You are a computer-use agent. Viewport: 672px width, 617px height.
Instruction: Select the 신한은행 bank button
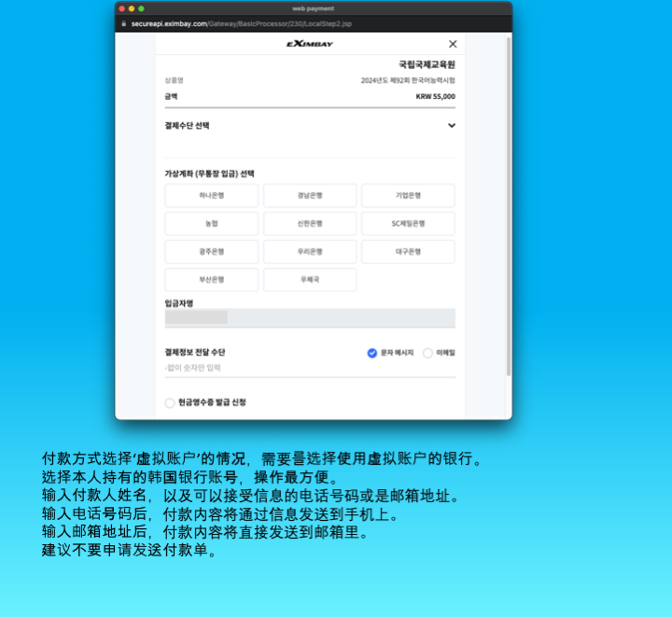click(x=310, y=224)
